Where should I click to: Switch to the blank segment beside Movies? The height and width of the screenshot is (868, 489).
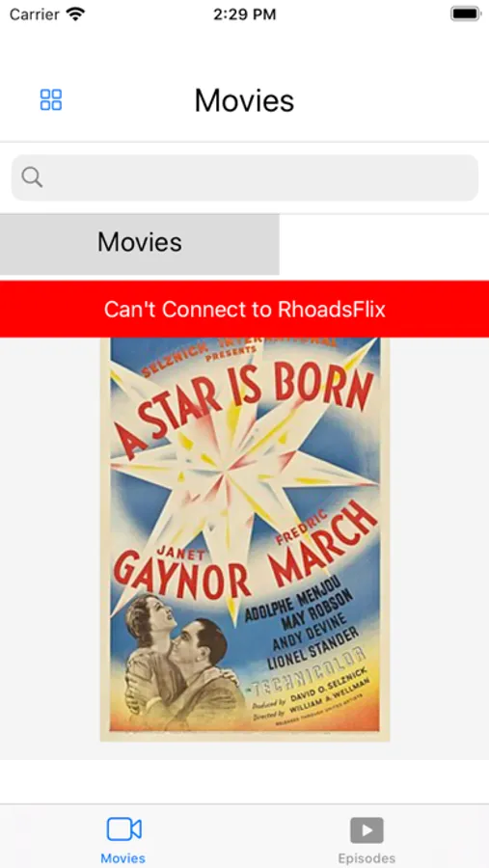(384, 244)
